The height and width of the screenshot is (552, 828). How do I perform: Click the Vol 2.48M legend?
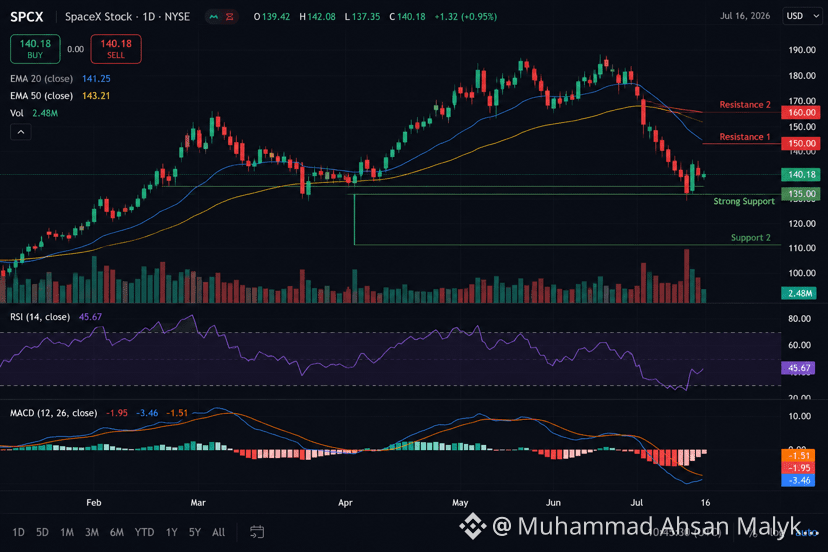pos(34,113)
